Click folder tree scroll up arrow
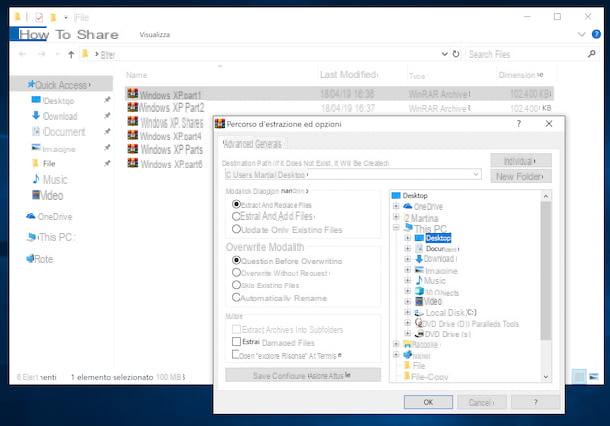The image size is (610, 426). coord(545,196)
